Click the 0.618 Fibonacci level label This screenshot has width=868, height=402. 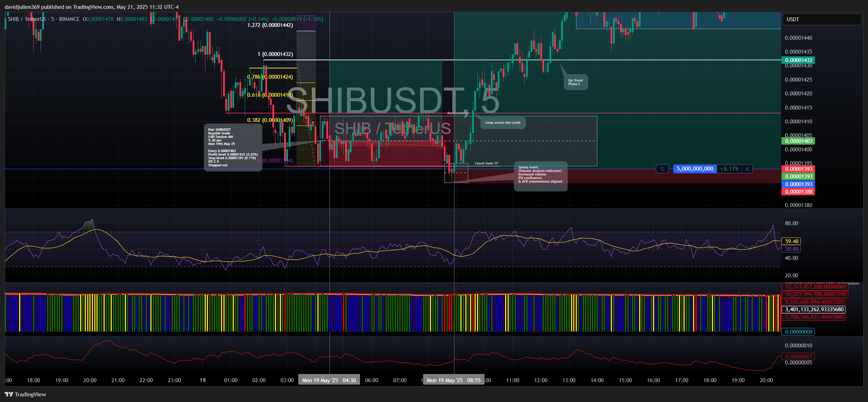pos(270,95)
